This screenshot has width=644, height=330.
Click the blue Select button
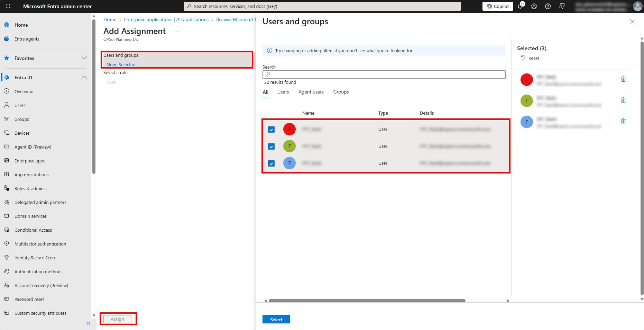pyautogui.click(x=276, y=320)
